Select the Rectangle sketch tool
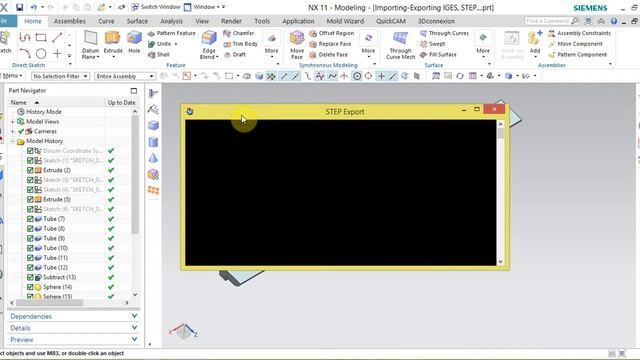Viewport: 640px width, 360px height. click(x=41, y=38)
